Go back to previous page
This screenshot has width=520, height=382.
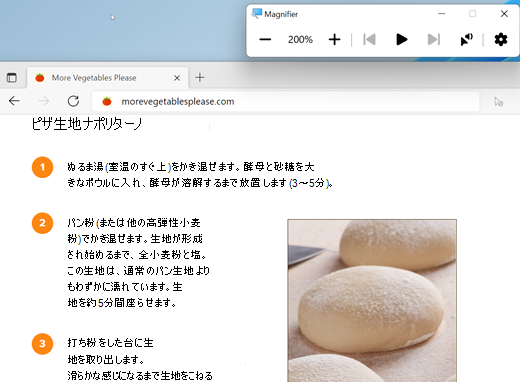[x=14, y=101]
